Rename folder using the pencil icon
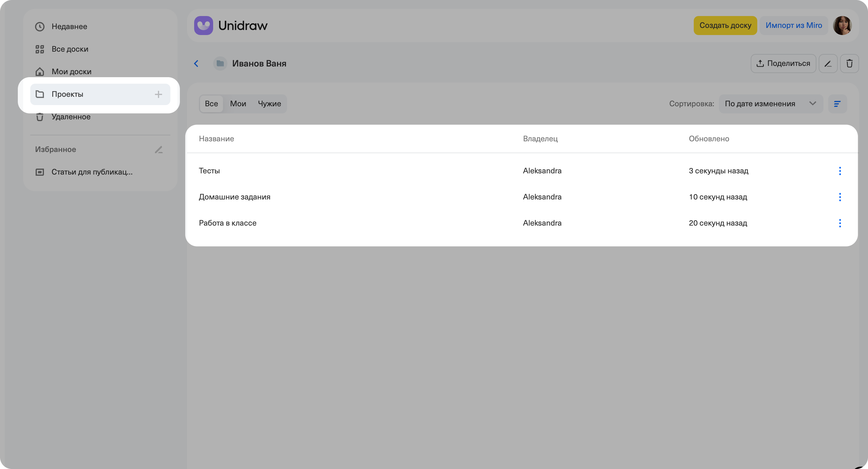This screenshot has height=469, width=868. click(828, 63)
